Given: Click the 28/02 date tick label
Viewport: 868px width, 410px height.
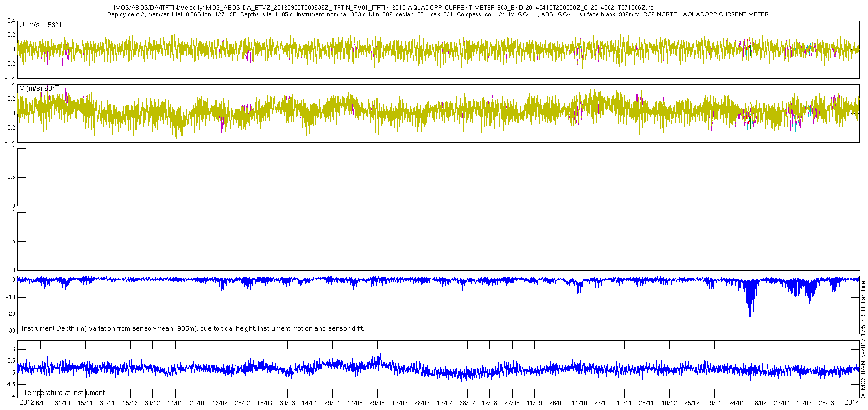Looking at the screenshot, I should tap(243, 403).
